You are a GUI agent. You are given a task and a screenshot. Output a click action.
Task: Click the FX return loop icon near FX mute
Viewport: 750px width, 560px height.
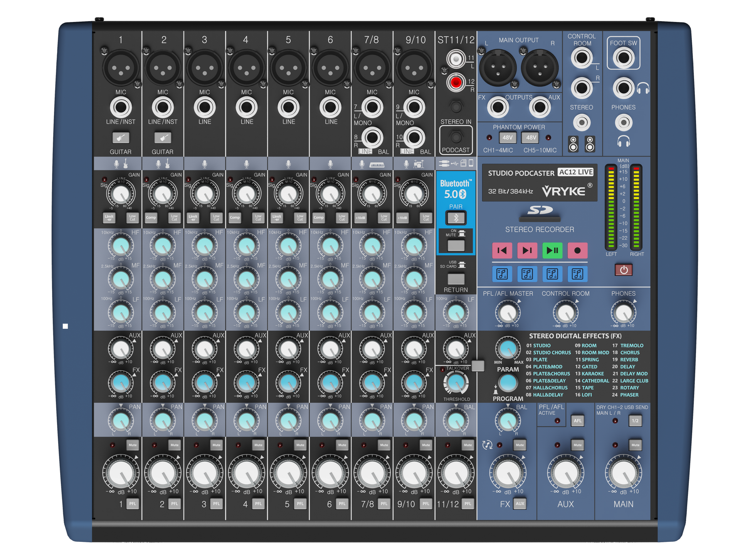pyautogui.click(x=488, y=445)
